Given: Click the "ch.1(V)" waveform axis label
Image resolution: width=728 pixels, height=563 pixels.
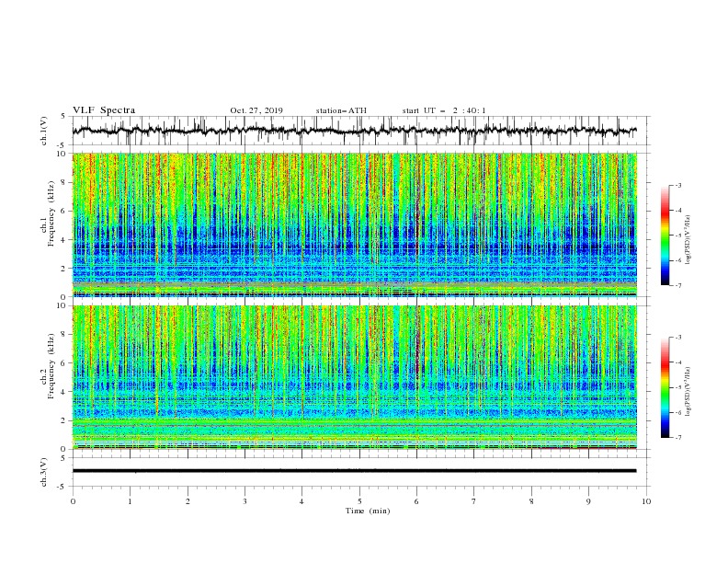Looking at the screenshot, I should [x=44, y=131].
